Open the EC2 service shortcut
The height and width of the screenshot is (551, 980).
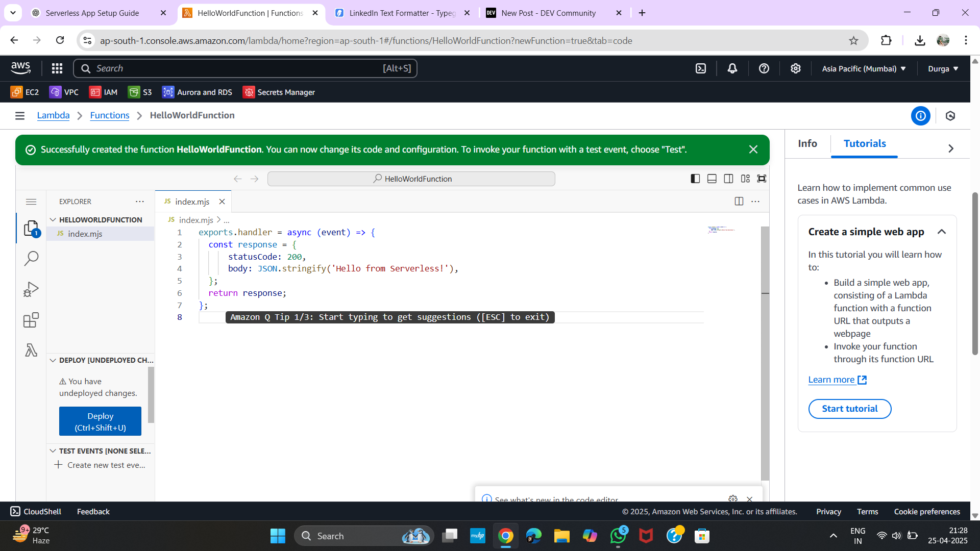[x=24, y=92]
